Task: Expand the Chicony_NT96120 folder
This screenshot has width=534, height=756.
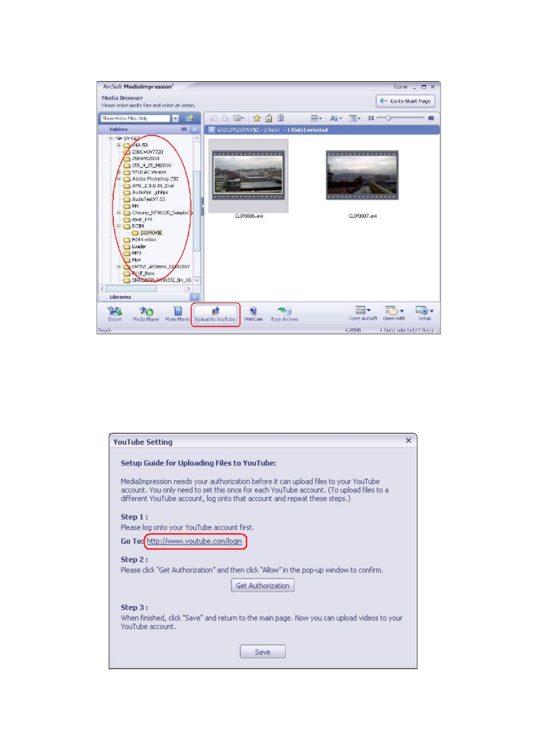Action: (119, 213)
